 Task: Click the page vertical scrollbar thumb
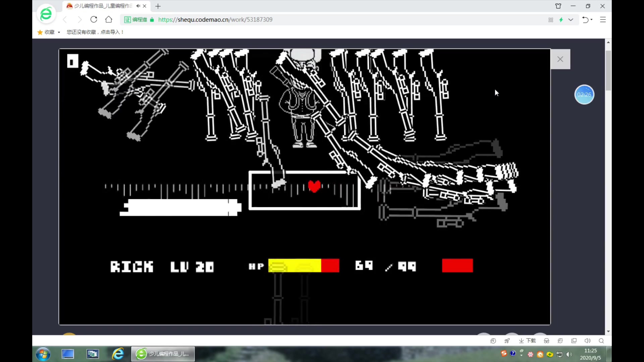pyautogui.click(x=608, y=70)
